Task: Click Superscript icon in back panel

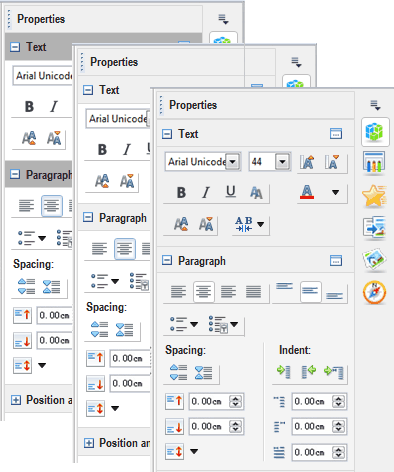Action: point(29,138)
